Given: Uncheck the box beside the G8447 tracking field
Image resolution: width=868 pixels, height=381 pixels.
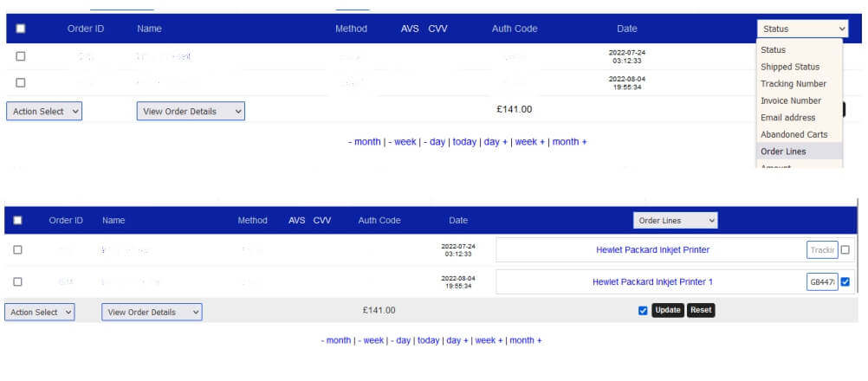Looking at the screenshot, I should 845,281.
